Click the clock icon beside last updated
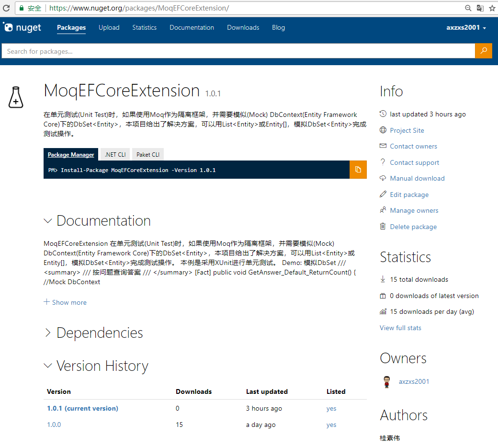Screen dimensions: 498x448 tap(383, 114)
